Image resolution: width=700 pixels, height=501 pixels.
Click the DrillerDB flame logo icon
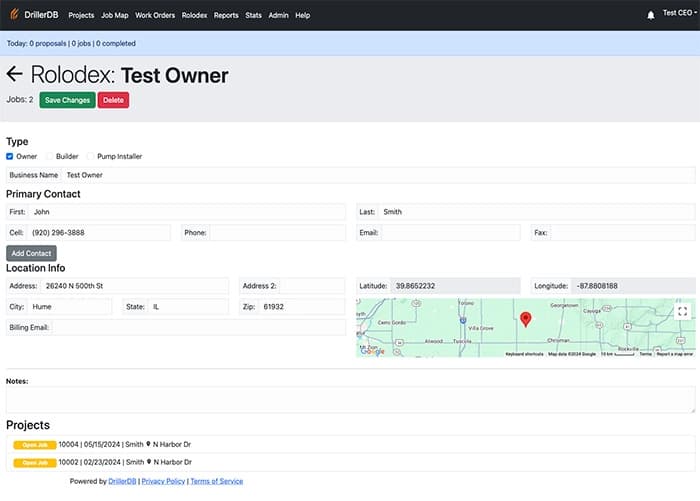point(13,15)
